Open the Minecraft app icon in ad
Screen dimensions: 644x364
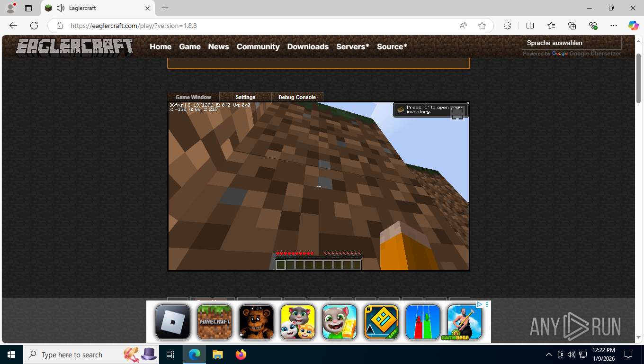point(215,322)
